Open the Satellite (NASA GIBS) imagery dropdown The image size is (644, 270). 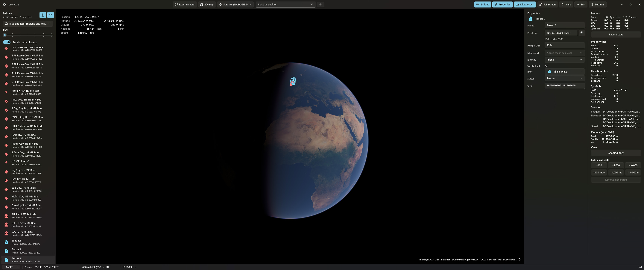coord(235,4)
